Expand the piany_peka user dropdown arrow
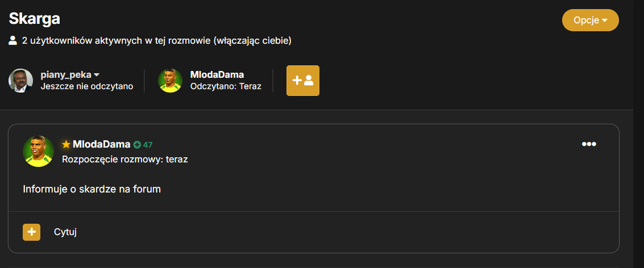 coord(97,75)
